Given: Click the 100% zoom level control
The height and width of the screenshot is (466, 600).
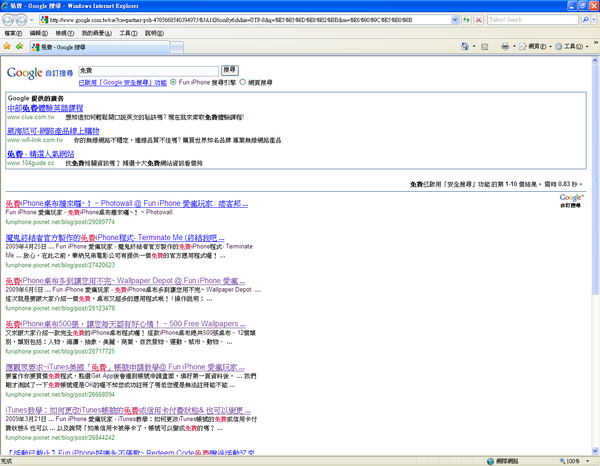Looking at the screenshot, I should click(570, 461).
